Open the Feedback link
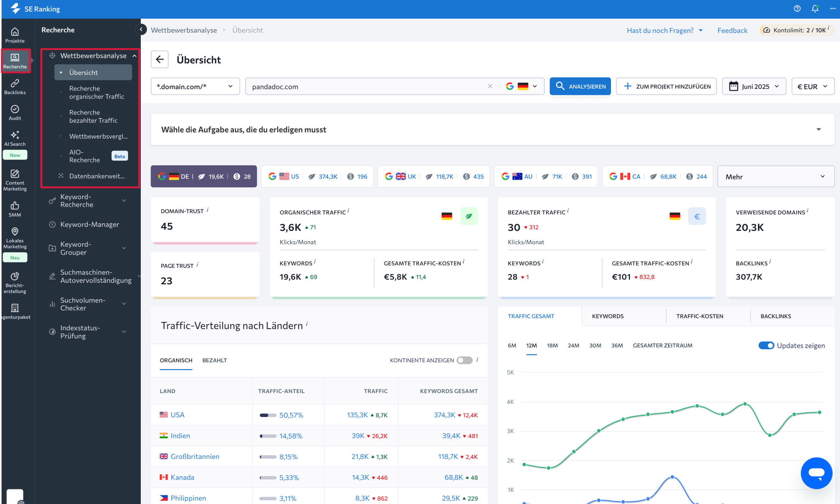 [x=732, y=30]
